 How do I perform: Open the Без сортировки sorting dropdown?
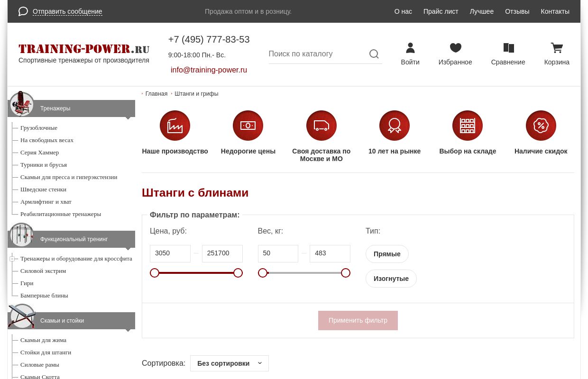[230, 363]
